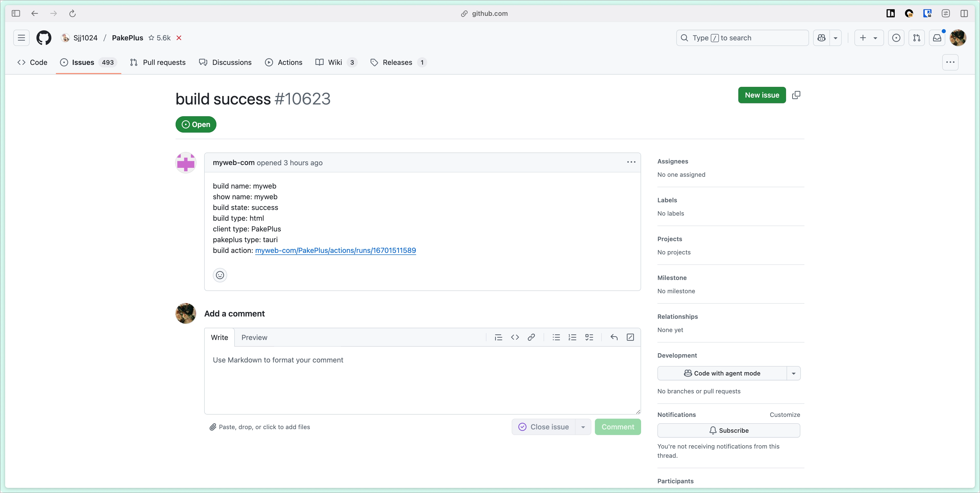Open slash commands in editor toolbar
The image size is (980, 493).
pos(630,337)
